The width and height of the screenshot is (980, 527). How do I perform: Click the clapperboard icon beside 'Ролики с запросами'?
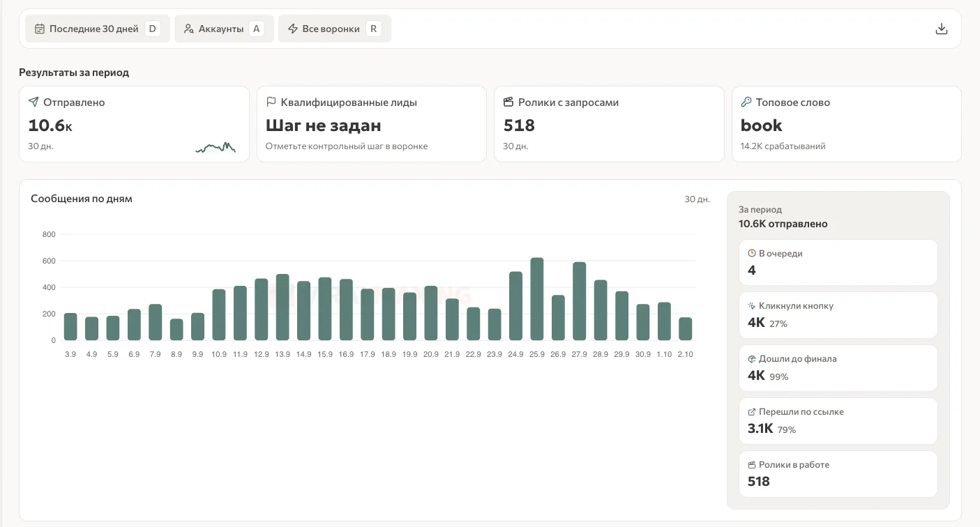[508, 102]
